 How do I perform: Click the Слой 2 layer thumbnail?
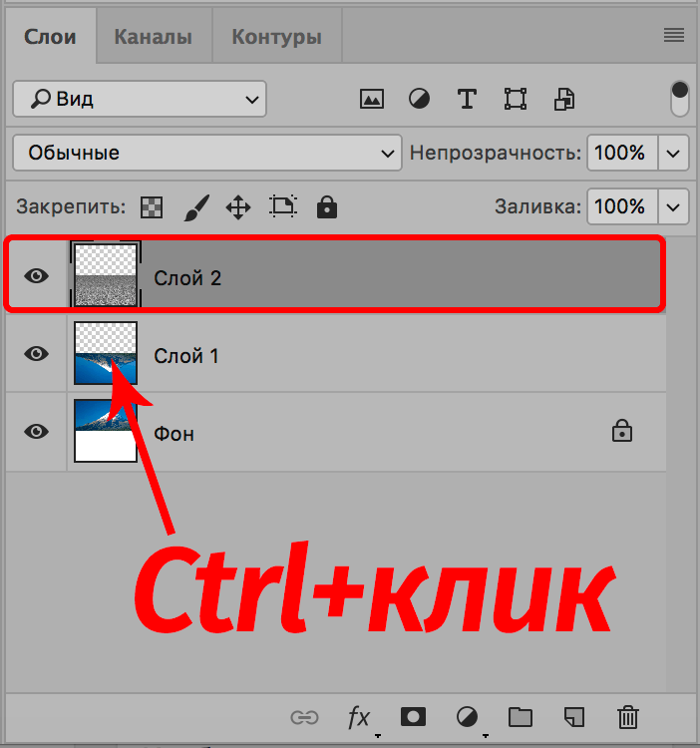(x=106, y=275)
